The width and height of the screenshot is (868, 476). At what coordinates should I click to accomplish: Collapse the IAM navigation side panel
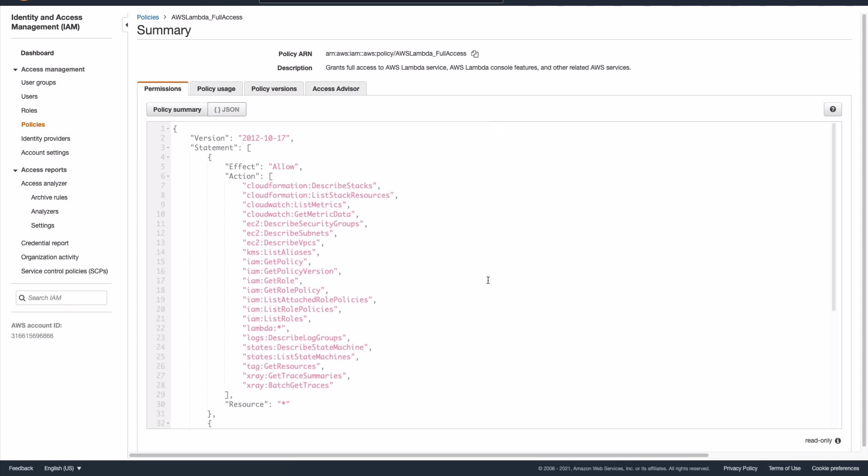click(126, 25)
